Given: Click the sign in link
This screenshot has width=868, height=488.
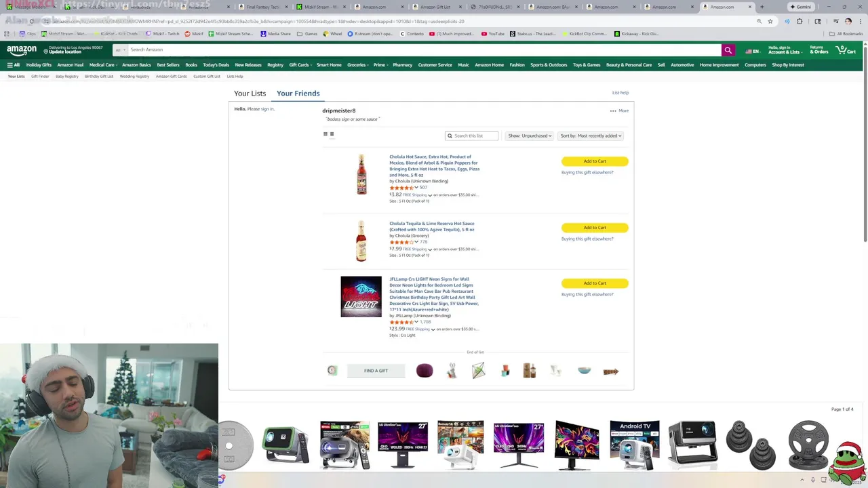Looking at the screenshot, I should [x=267, y=109].
